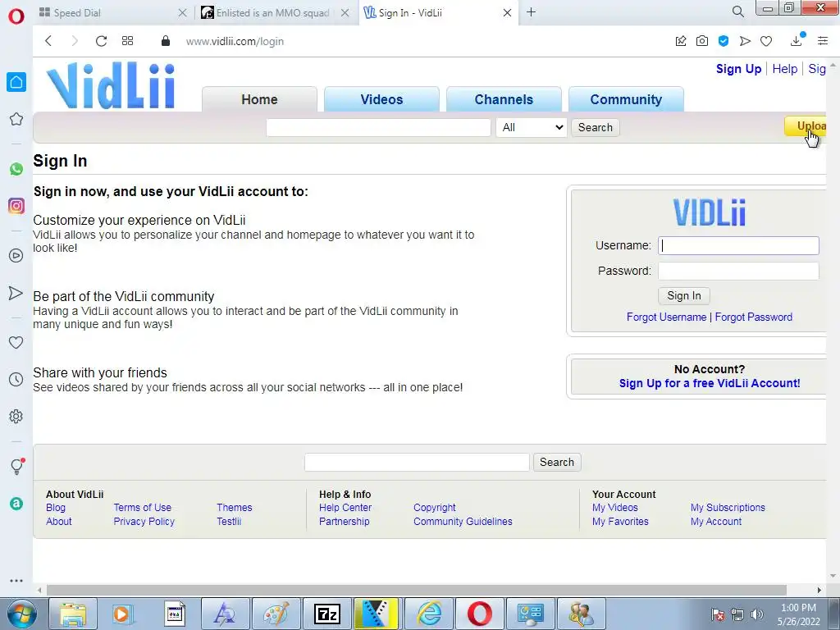Click the footer Search button
The width and height of the screenshot is (840, 630).
click(557, 463)
